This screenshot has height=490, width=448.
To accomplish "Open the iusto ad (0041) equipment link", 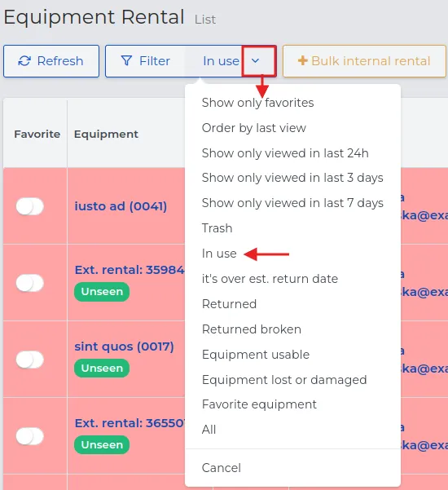I will 121,206.
